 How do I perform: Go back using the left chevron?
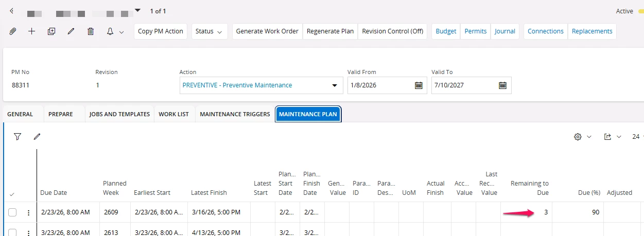pyautogui.click(x=12, y=11)
